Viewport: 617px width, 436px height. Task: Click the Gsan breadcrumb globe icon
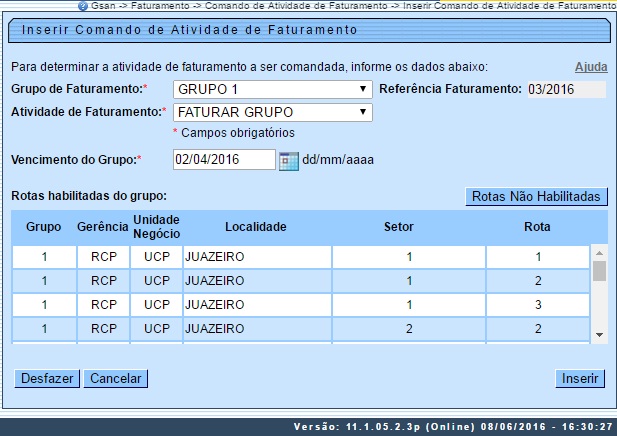pyautogui.click(x=83, y=5)
